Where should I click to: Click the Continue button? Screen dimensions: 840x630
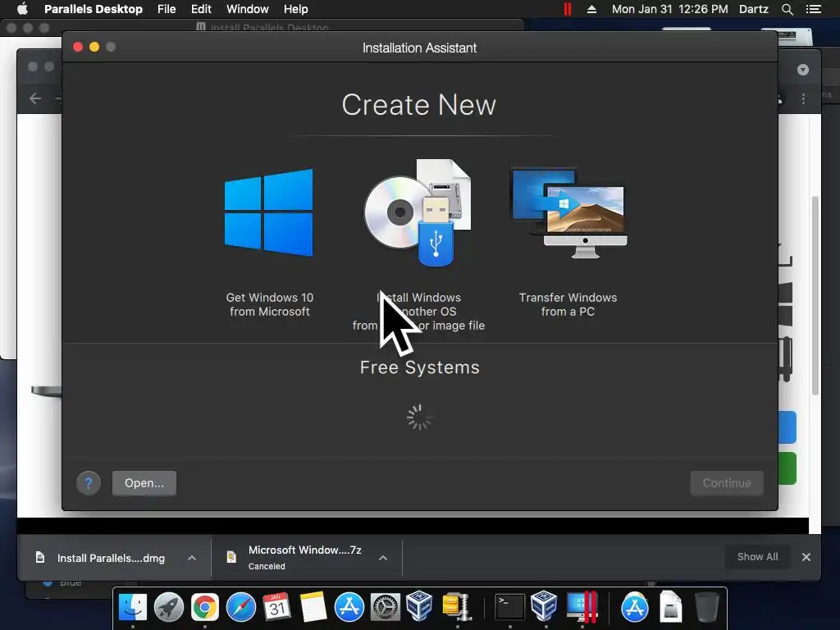click(x=727, y=483)
